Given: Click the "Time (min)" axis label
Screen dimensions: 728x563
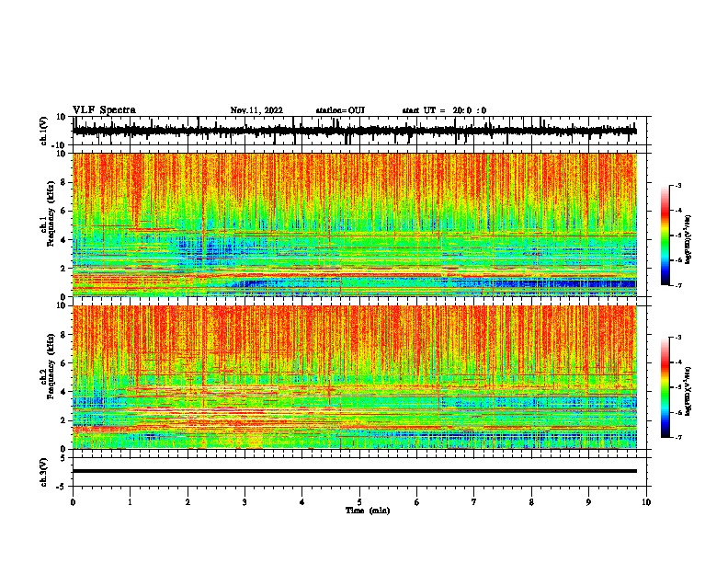Looking at the screenshot, I should [368, 511].
